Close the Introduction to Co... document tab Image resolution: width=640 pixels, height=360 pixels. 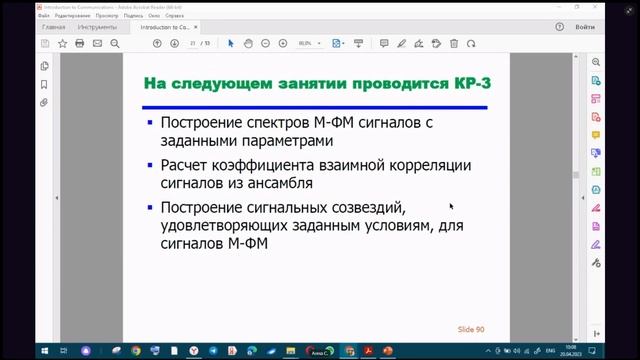tap(196, 27)
